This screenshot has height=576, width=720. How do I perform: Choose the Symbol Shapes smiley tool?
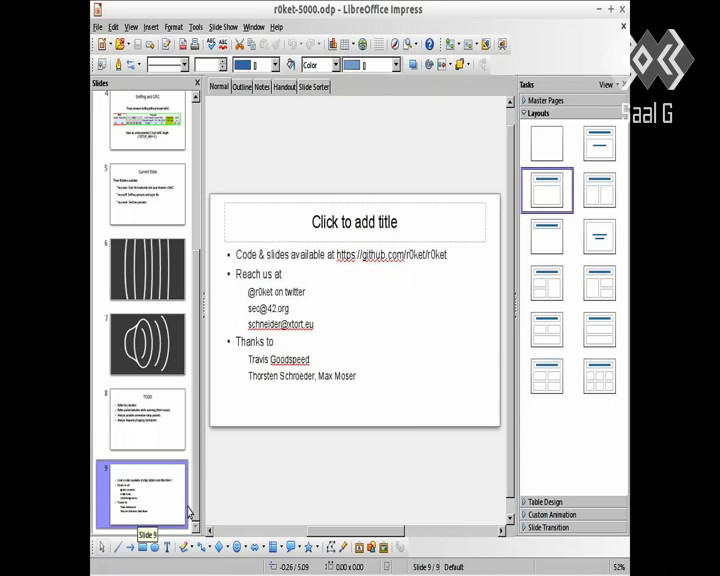[237, 547]
